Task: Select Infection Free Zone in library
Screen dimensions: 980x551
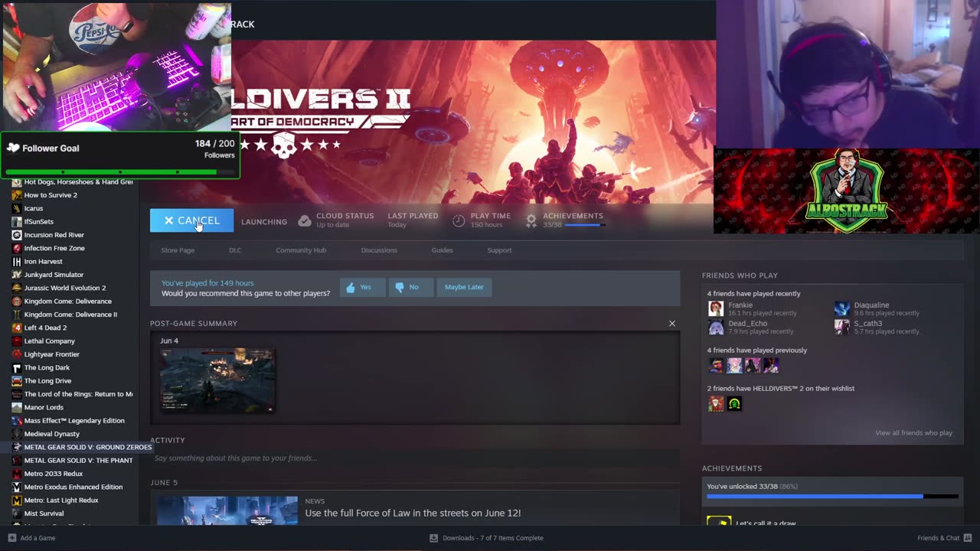Action: point(54,248)
